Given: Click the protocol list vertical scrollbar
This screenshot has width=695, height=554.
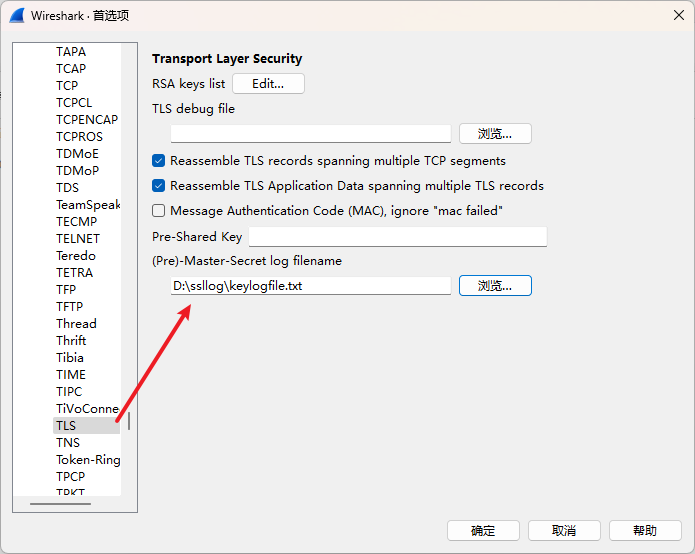Looking at the screenshot, I should coord(129,420).
